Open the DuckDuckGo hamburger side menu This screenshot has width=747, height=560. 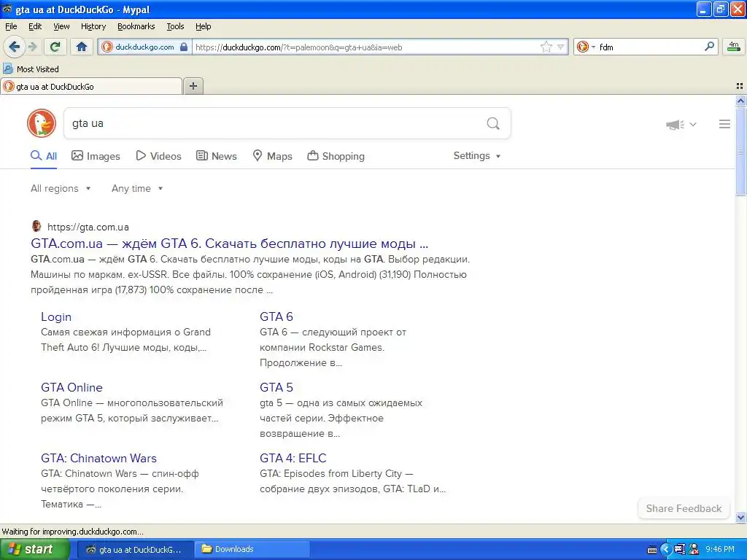click(x=724, y=124)
